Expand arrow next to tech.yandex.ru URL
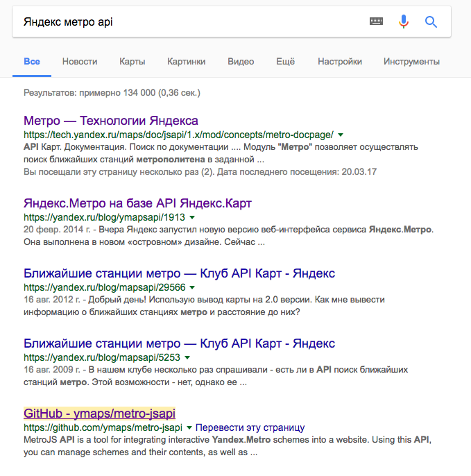The image size is (471, 476). pos(341,135)
